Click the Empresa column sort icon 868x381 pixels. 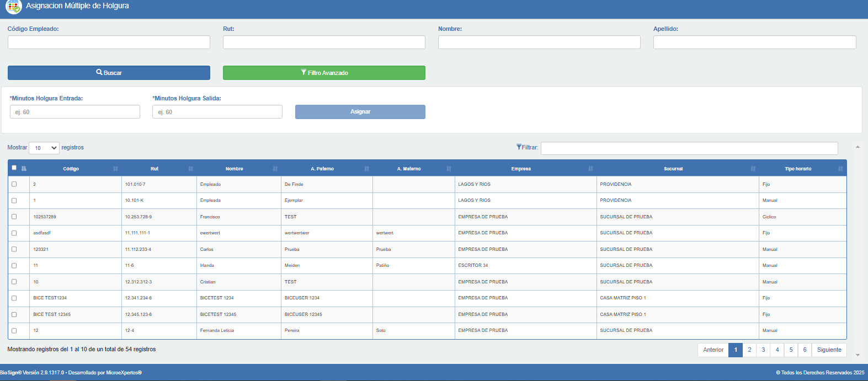[590, 169]
